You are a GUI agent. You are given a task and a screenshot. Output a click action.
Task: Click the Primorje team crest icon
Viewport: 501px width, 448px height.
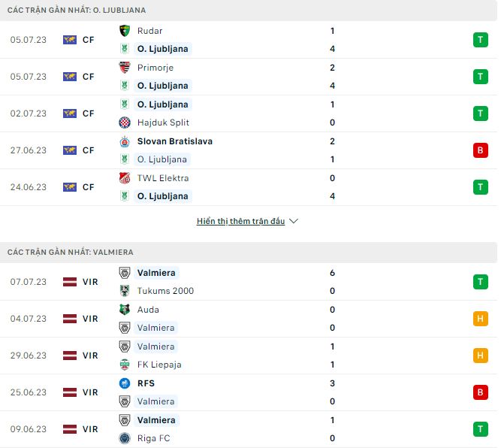125,68
